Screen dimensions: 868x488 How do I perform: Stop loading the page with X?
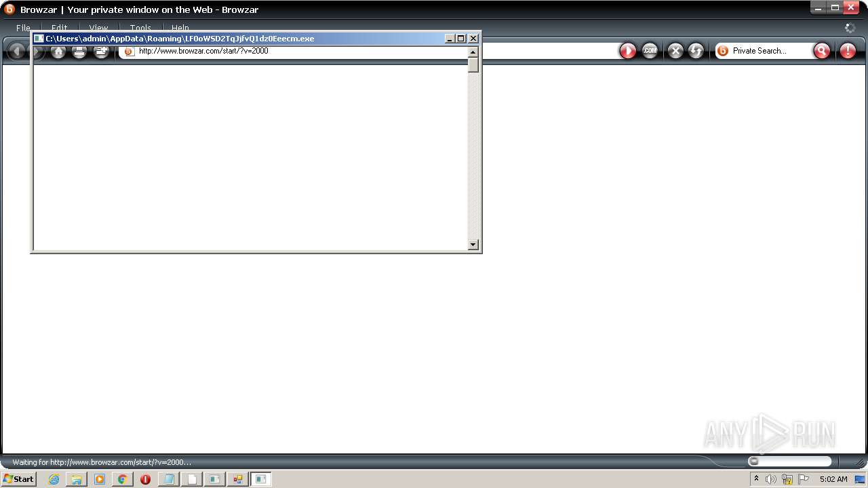(x=675, y=51)
